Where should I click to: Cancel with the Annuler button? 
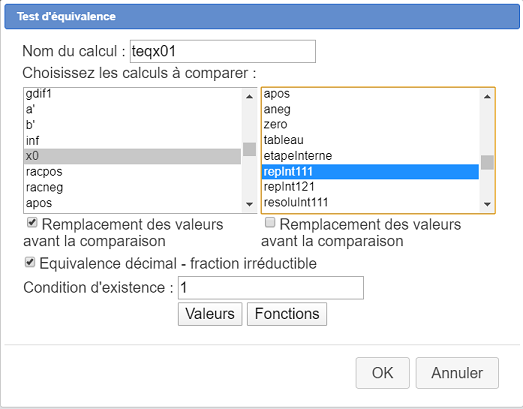point(457,373)
